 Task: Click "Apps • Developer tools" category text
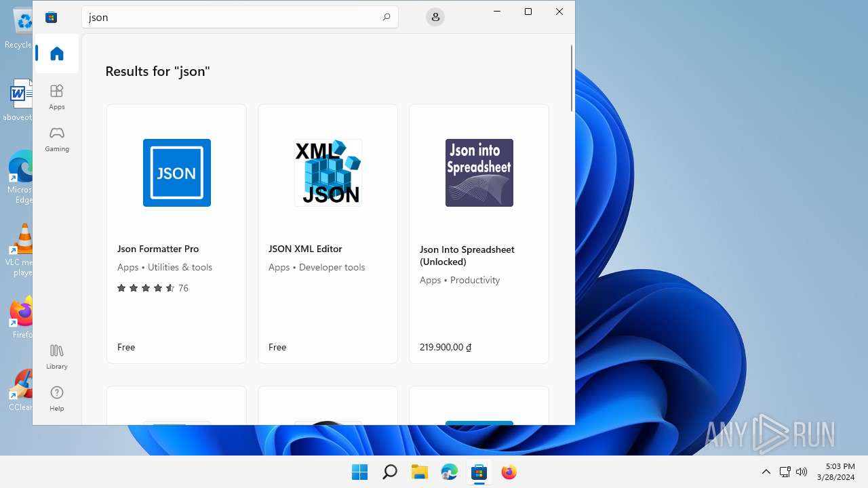click(x=317, y=267)
